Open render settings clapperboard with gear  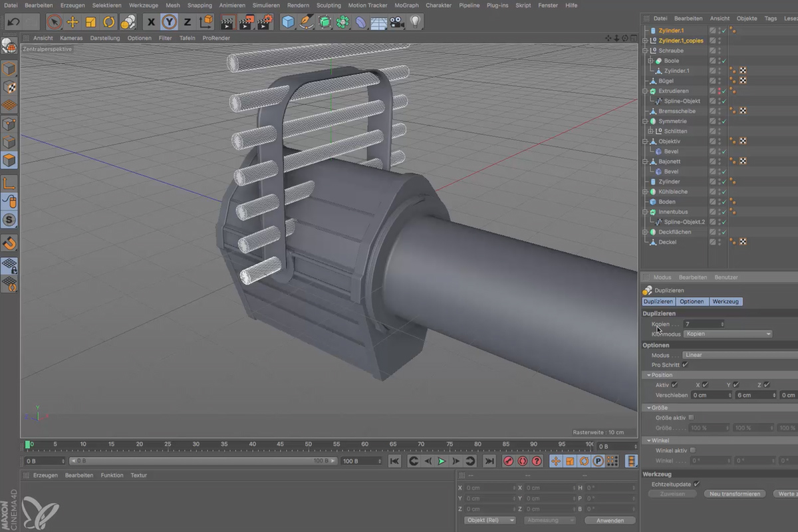click(x=265, y=22)
